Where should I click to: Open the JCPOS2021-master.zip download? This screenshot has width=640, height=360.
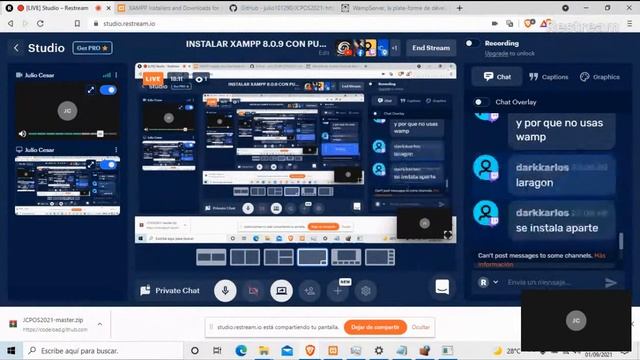[53, 324]
